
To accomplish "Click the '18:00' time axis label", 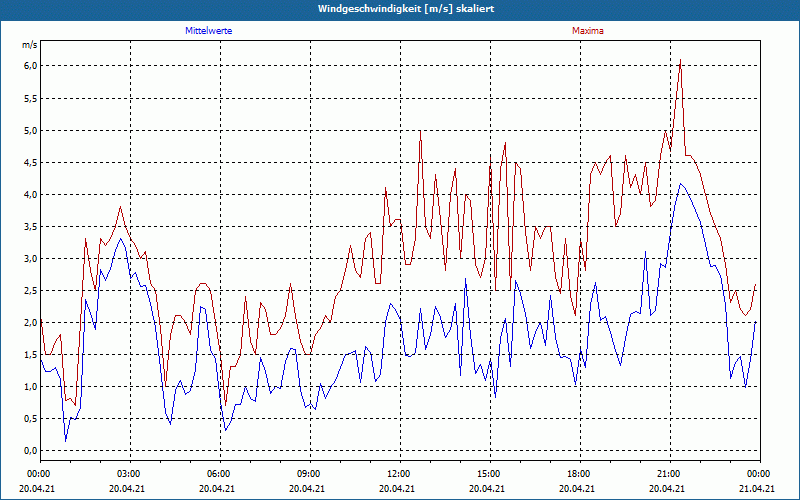I will point(578,474).
